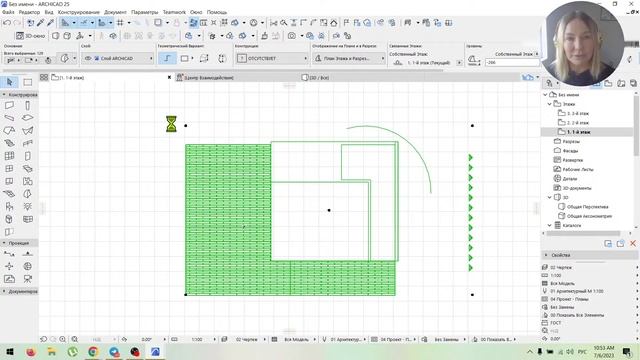The image size is (640, 360).
Task: Select 'Рабочие Листы' in navigator
Action: (578, 169)
